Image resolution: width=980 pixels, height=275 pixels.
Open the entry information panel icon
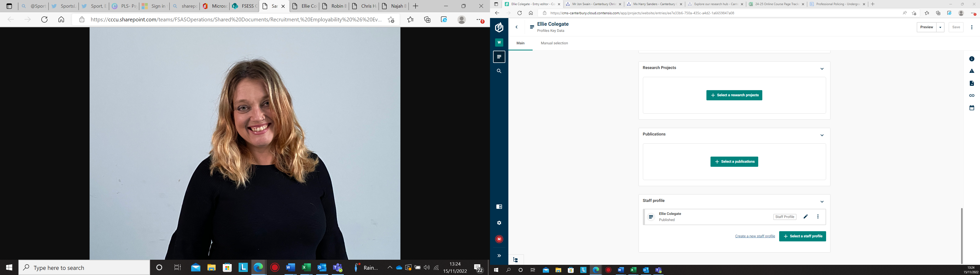pos(971,59)
